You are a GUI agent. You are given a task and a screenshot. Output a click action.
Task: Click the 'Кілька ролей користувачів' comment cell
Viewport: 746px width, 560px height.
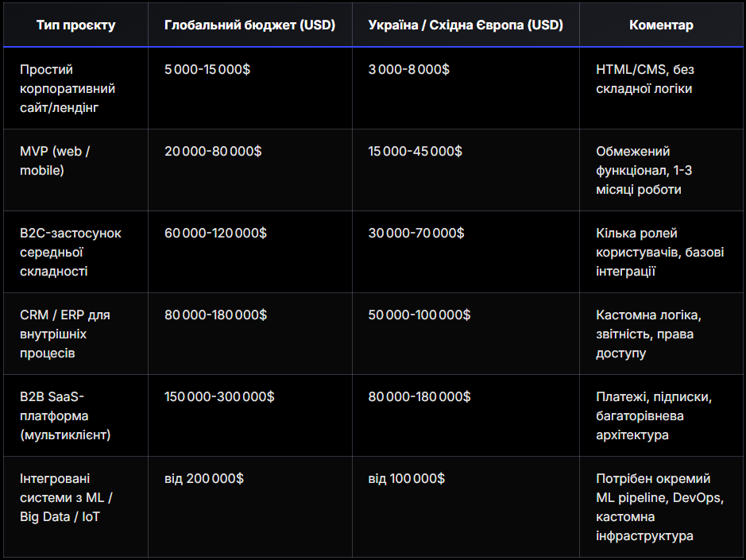(659, 252)
